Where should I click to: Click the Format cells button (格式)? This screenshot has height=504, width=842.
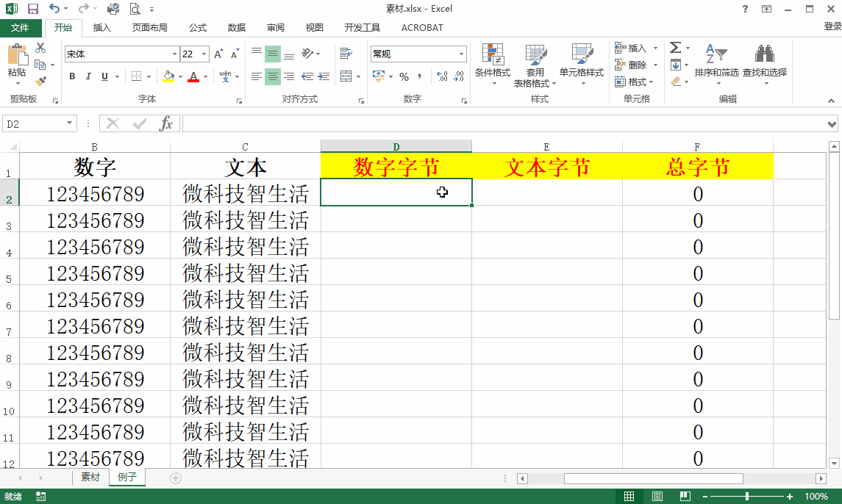point(630,82)
